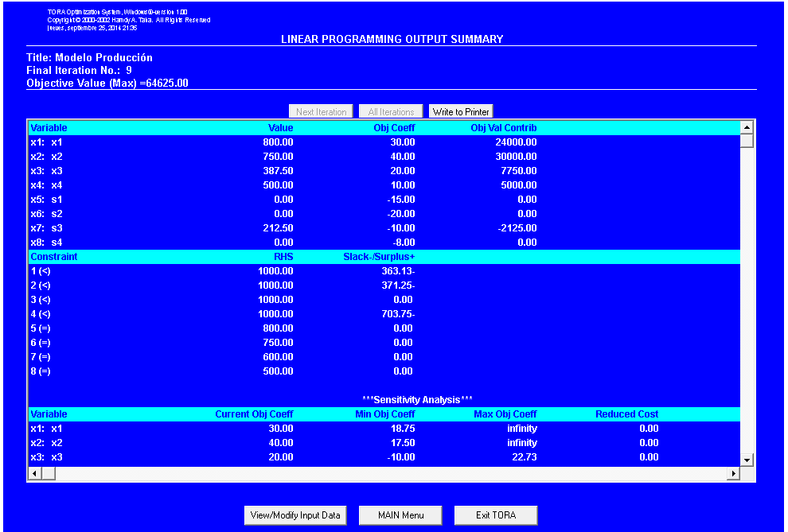
Task: Click Exit TORA to quit
Action: tap(495, 515)
